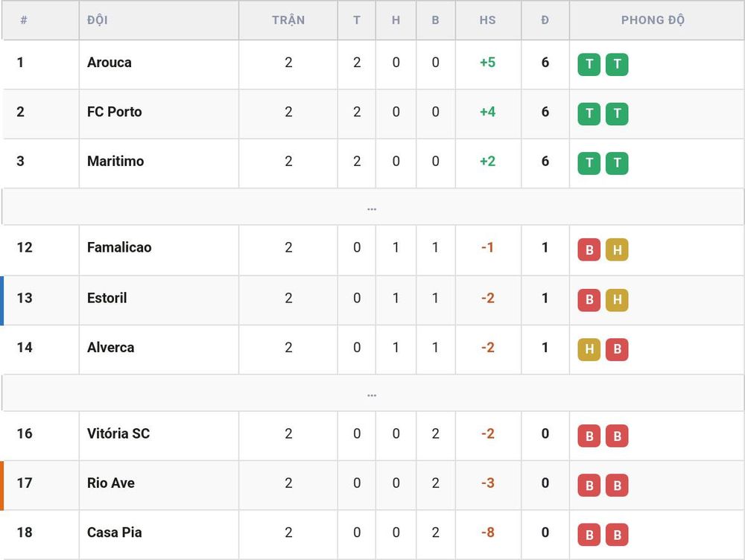
Task: Click the ĐỘI column header
Action: (x=98, y=20)
